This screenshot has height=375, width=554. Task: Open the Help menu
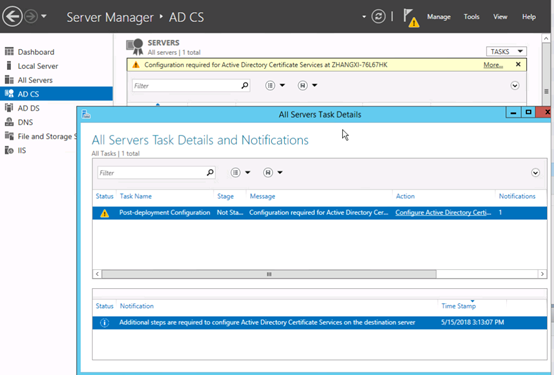click(529, 17)
